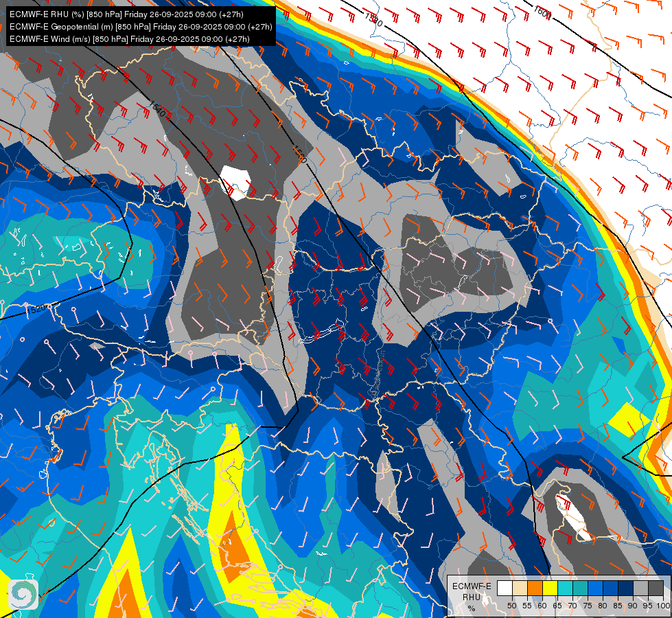Select the ECMWF-E RHU (%) 850 hPa header line
This screenshot has width=672, height=618.
(x=126, y=14)
